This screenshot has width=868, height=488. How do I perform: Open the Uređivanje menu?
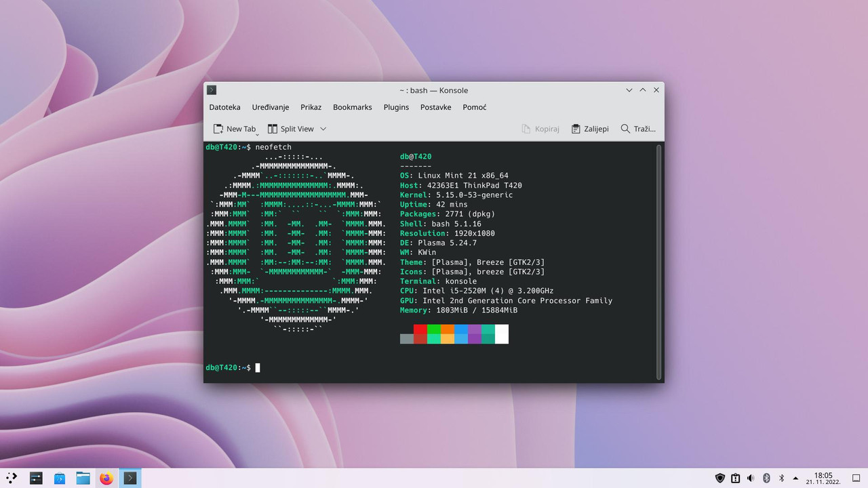(x=271, y=107)
